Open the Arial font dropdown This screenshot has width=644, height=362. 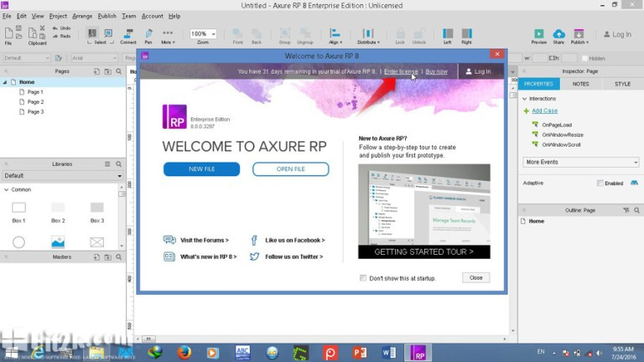click(95, 59)
